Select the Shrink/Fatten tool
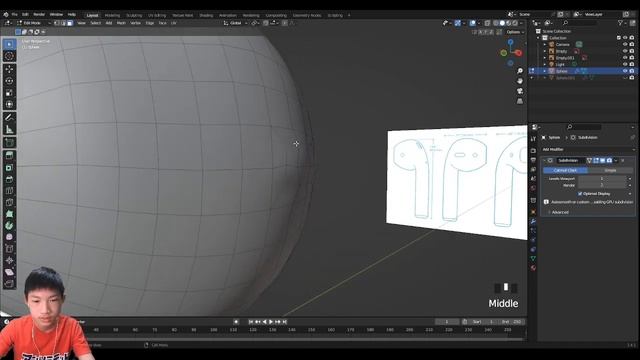Screen dimensions: 640x360 point(9,260)
